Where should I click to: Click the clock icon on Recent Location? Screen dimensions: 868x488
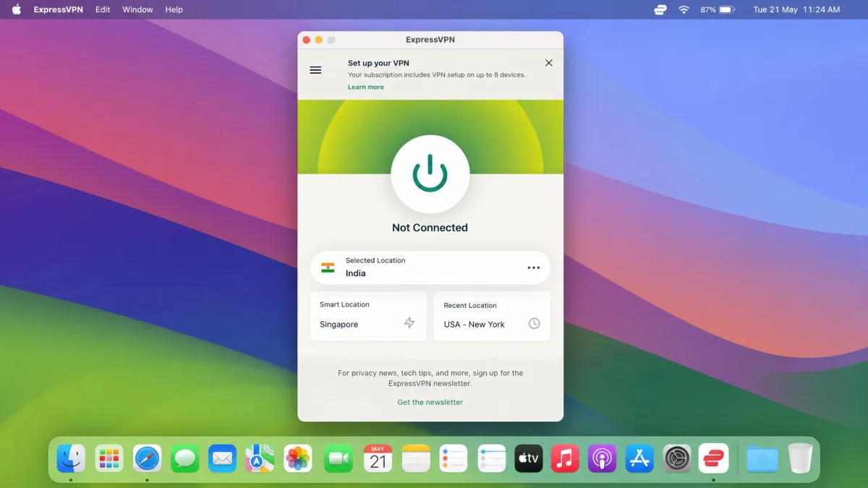(x=534, y=324)
